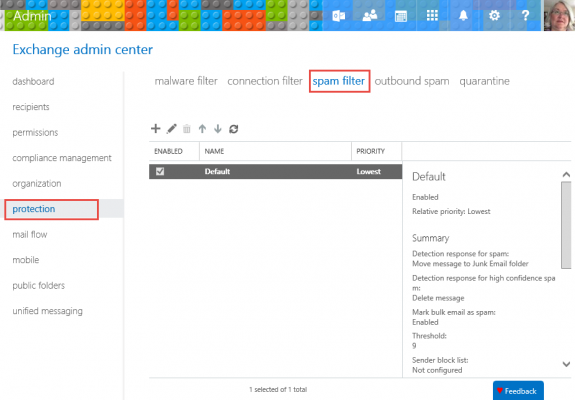Open the settings gear icon
The image size is (575, 400).
(494, 15)
